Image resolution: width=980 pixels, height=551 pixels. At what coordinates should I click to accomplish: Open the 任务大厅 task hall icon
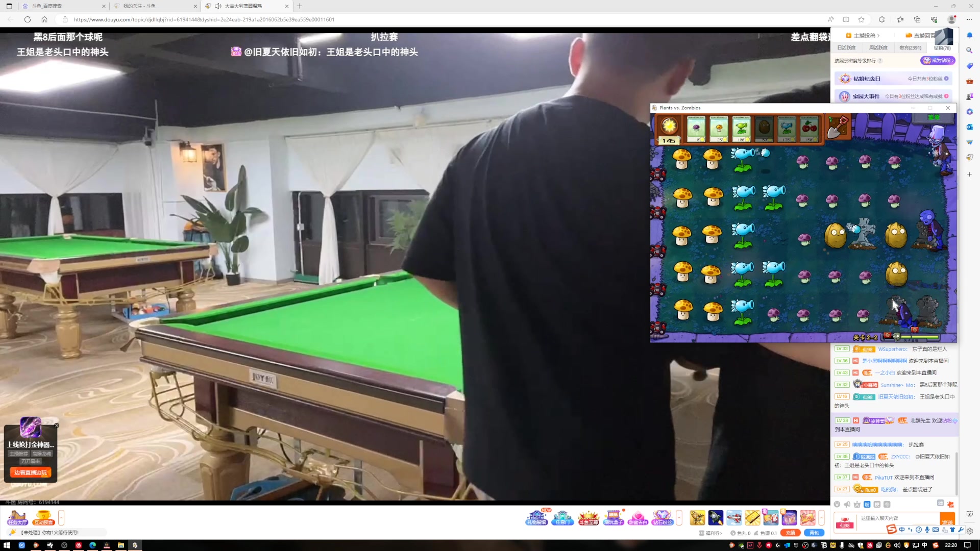click(x=17, y=517)
